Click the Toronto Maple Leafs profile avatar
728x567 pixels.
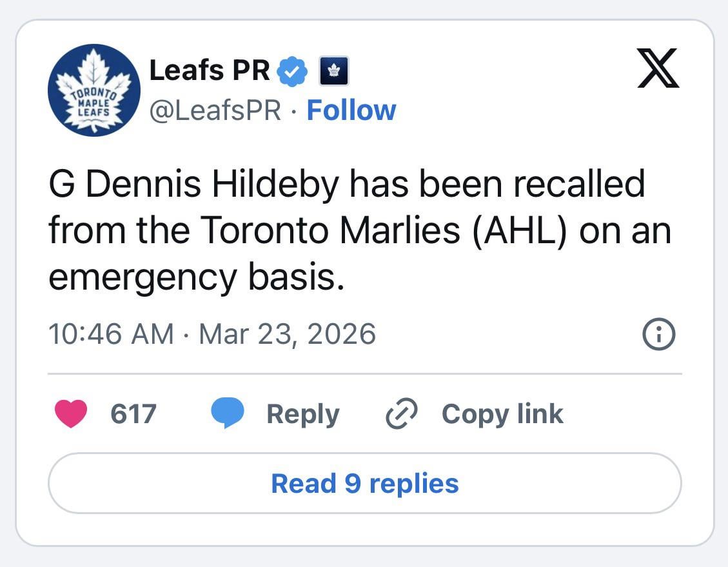tap(94, 90)
